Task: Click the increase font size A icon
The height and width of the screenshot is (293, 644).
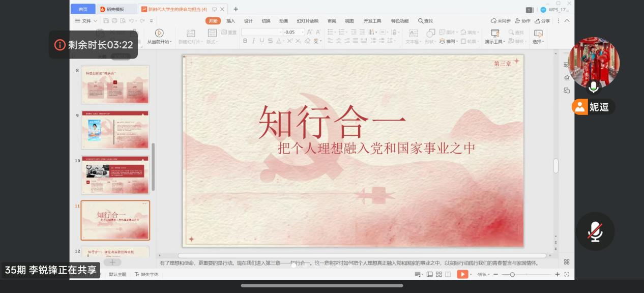Action: click(309, 32)
